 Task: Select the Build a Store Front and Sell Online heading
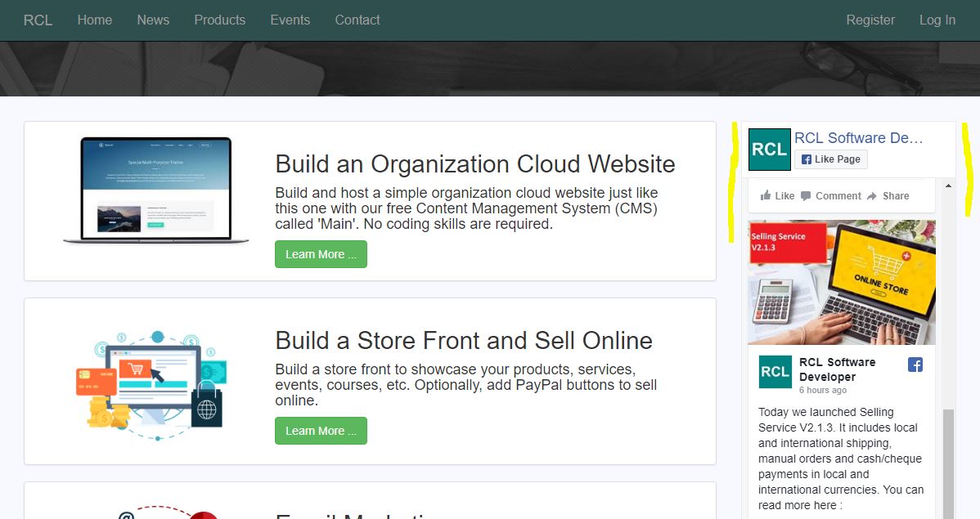464,340
